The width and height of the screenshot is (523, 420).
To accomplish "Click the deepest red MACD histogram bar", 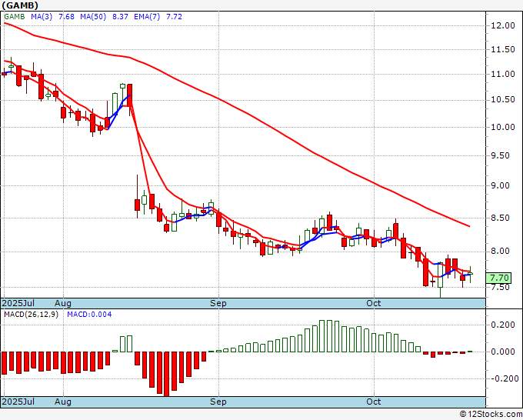I will point(166,374).
